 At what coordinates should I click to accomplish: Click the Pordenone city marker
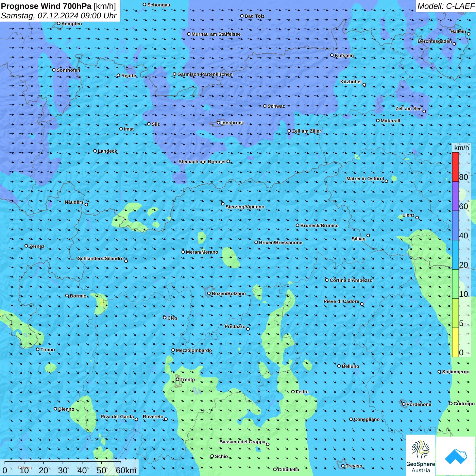click(404, 404)
